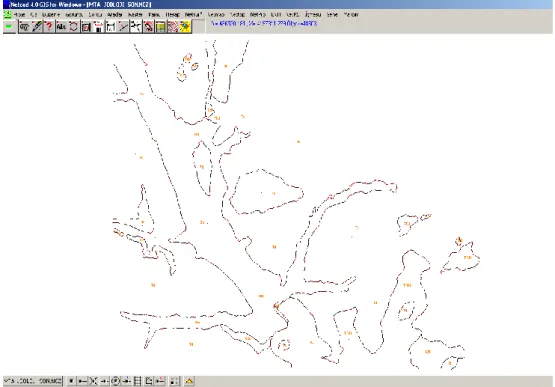Open the last menu bar item Yardım
Viewport: 555px width, 387px height.
point(351,15)
